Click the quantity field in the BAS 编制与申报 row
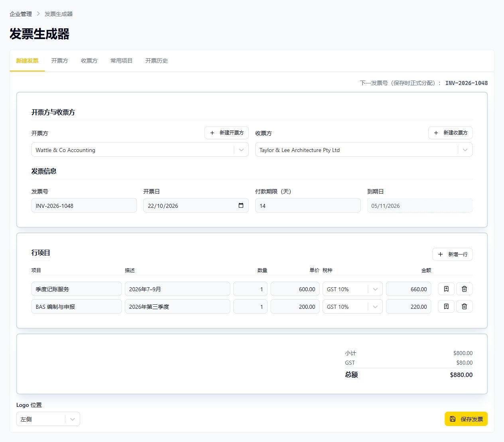Viewport: 504px width, 442px height. point(250,306)
